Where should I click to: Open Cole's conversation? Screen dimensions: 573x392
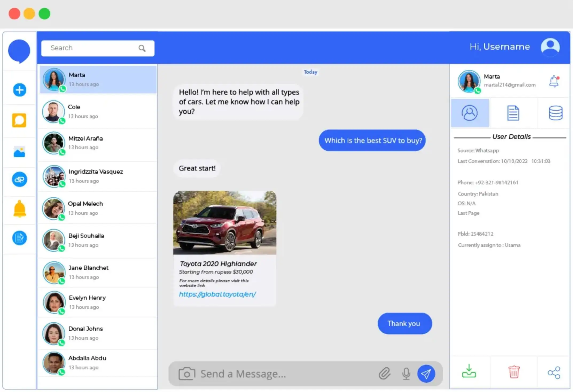pos(97,111)
